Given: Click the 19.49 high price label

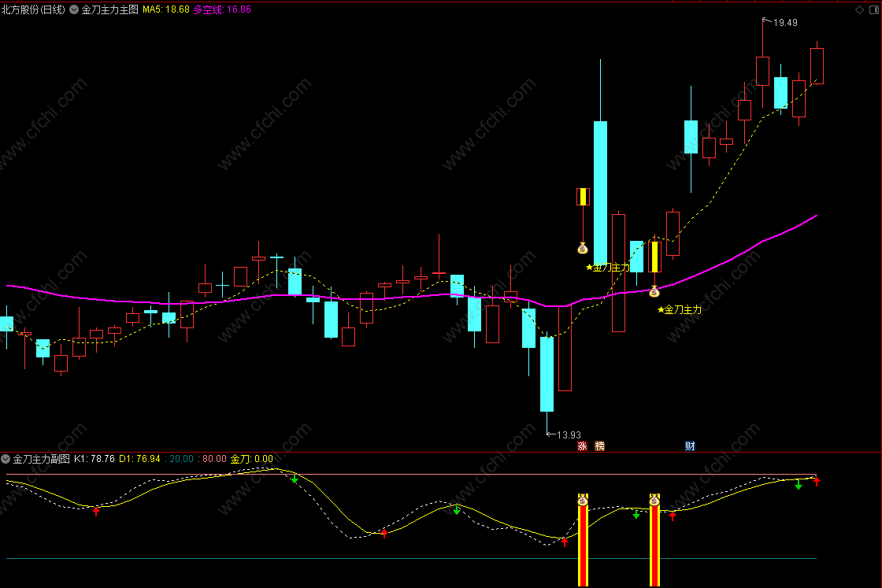Looking at the screenshot, I should [784, 23].
